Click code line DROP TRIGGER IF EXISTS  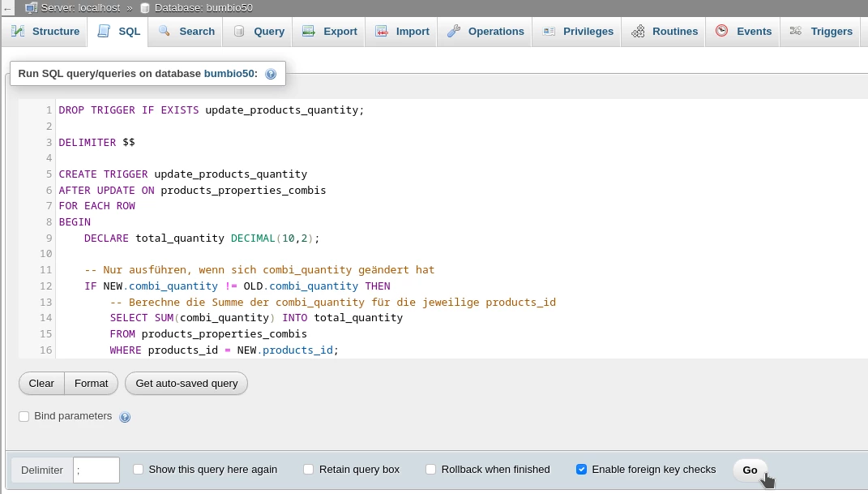coord(212,110)
